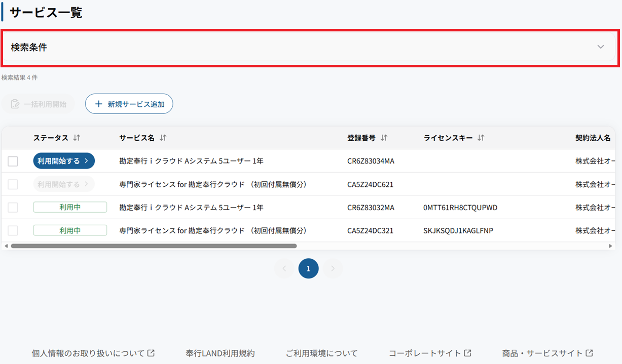Viewport: 622px width, 364px height.
Task: Sort by サービス名 column arrows
Action: click(x=163, y=138)
